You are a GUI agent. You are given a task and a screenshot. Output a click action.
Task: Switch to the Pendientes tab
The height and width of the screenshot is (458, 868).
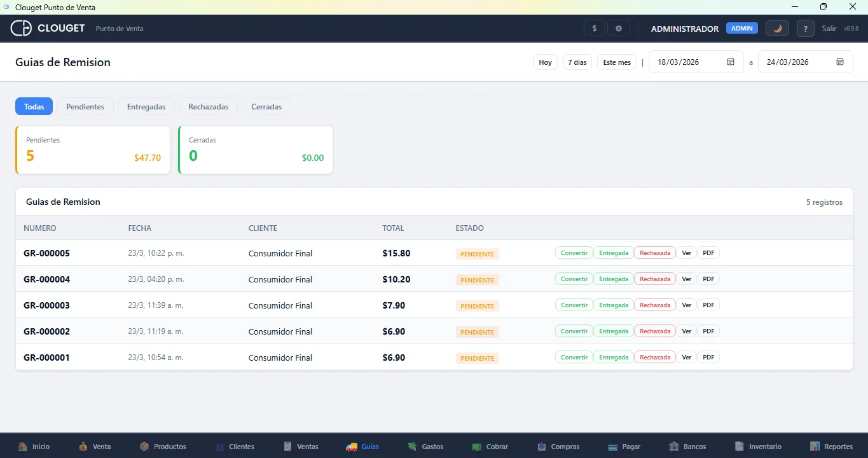point(85,107)
